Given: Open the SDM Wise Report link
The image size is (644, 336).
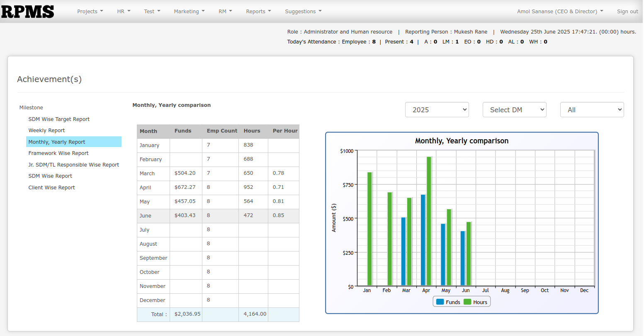Looking at the screenshot, I should (x=50, y=176).
